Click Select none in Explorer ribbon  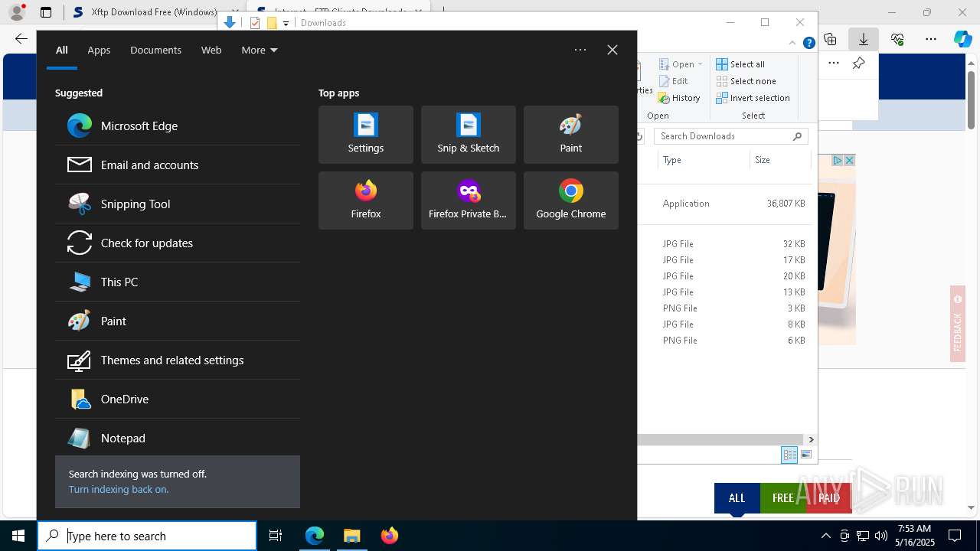746,81
